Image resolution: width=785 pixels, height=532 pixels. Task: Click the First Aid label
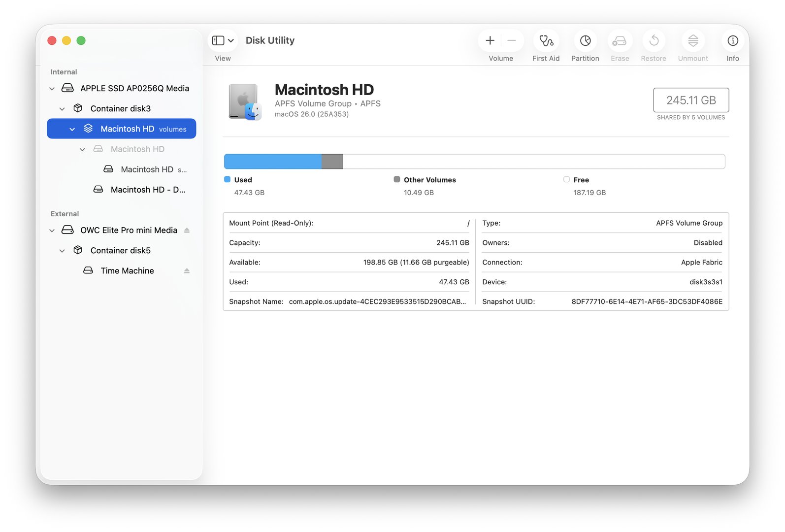[x=546, y=58]
